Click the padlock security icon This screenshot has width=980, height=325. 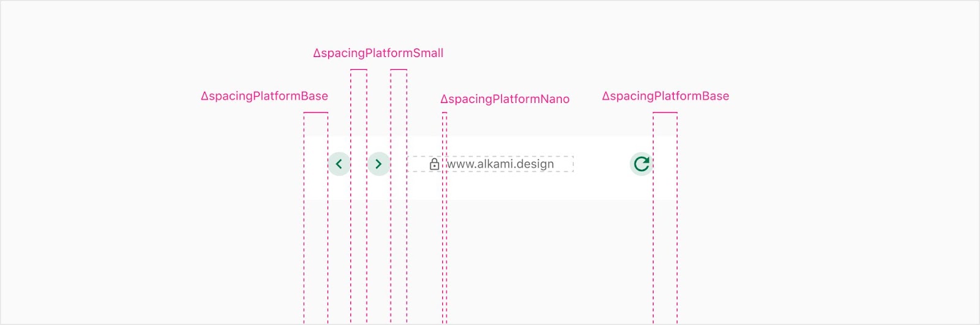pos(434,164)
